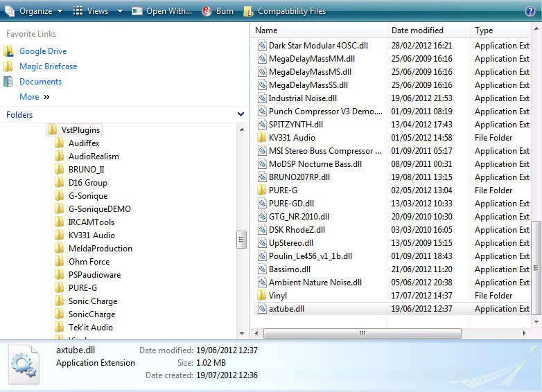Viewport: 542px width, 392px height.
Task: Collapse the Folders pane chevron
Action: click(241, 114)
